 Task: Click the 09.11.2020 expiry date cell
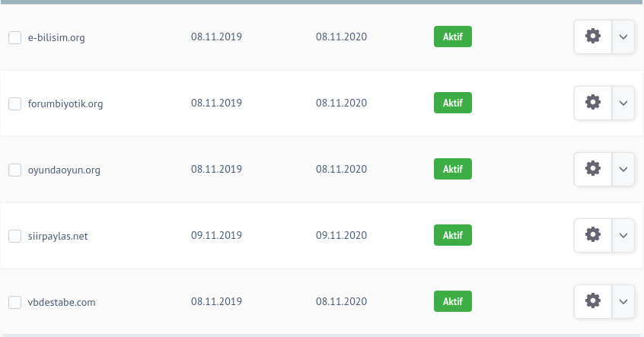pyautogui.click(x=341, y=235)
